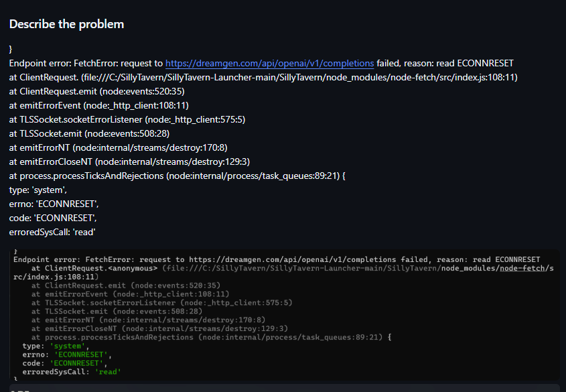Click the plain "code: 'ECONNRESET'," paragraph line
566x392 pixels.
pyautogui.click(x=53, y=218)
